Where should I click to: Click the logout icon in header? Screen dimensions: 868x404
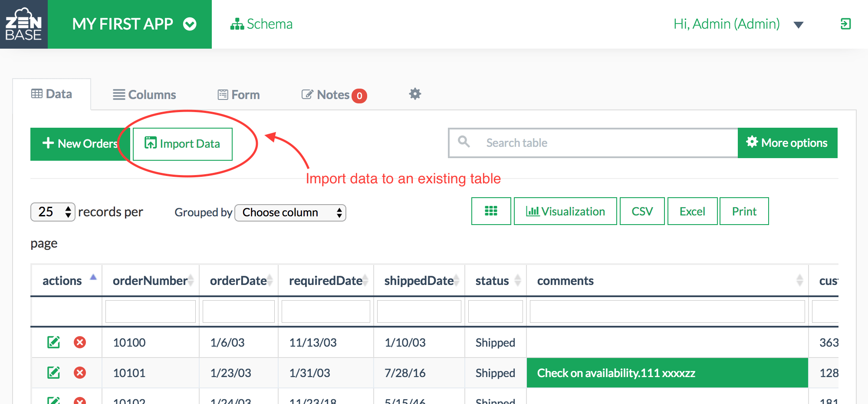[845, 24]
